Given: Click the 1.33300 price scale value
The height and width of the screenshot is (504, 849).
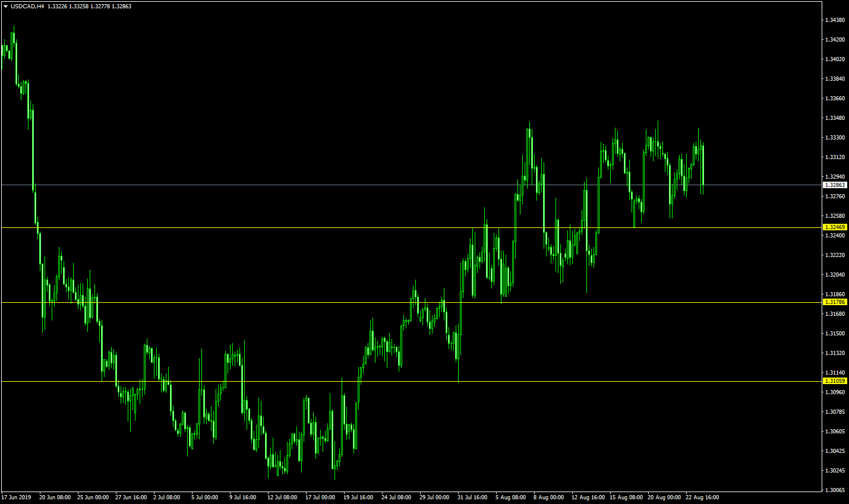Looking at the screenshot, I should pyautogui.click(x=835, y=138).
